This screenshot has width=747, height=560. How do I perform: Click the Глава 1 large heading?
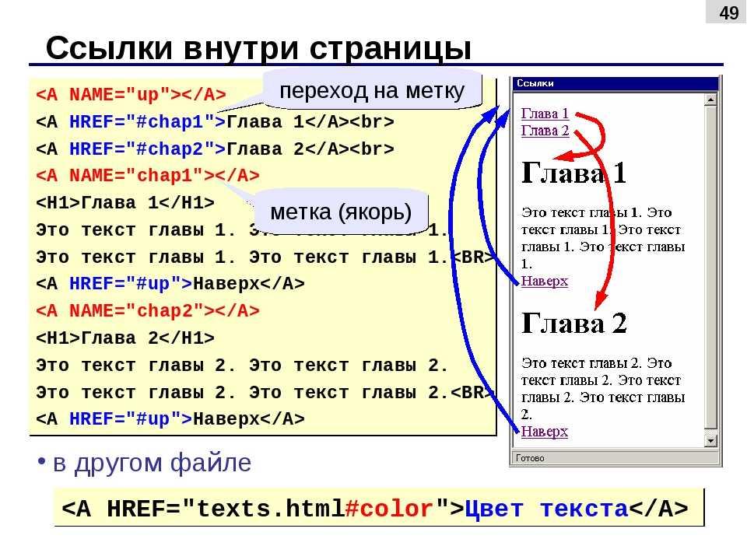(573, 173)
